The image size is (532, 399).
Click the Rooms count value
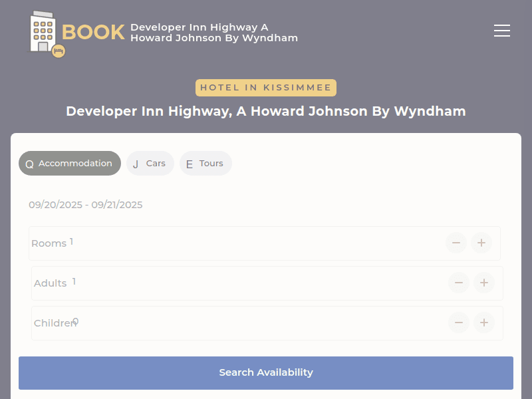72,242
